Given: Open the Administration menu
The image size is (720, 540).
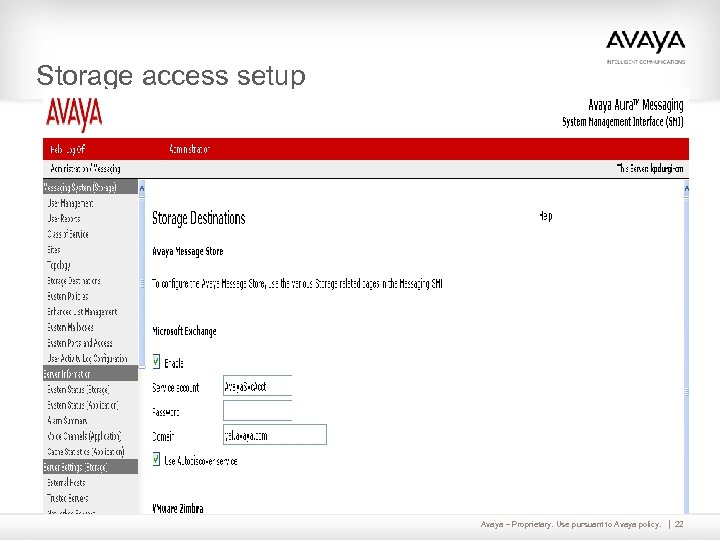Looking at the screenshot, I should pos(189,149).
